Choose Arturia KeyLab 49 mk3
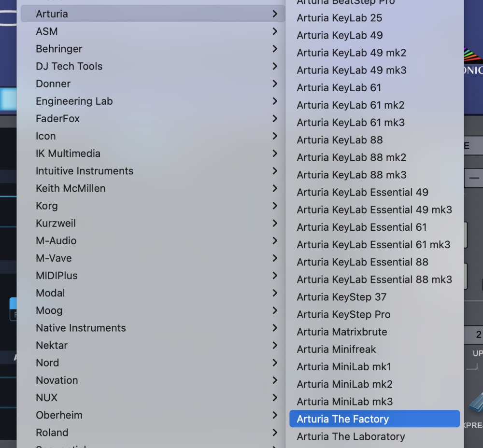Viewport: 483px width, 448px height. [375, 70]
